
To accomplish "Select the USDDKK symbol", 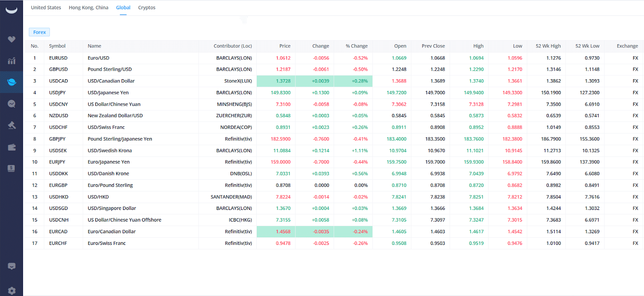I will pos(58,174).
